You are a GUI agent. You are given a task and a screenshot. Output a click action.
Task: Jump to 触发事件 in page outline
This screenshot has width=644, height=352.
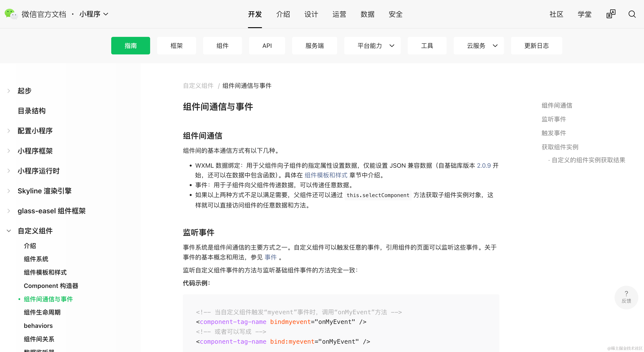[x=553, y=133]
